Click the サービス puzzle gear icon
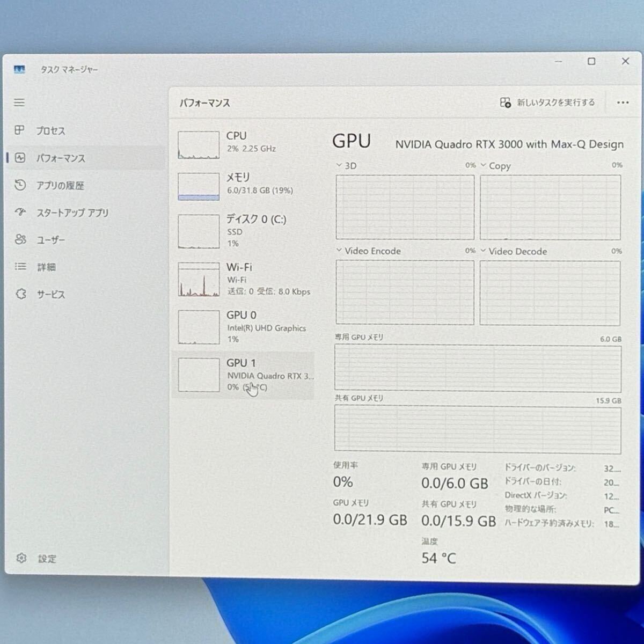The height and width of the screenshot is (644, 644). [21, 294]
